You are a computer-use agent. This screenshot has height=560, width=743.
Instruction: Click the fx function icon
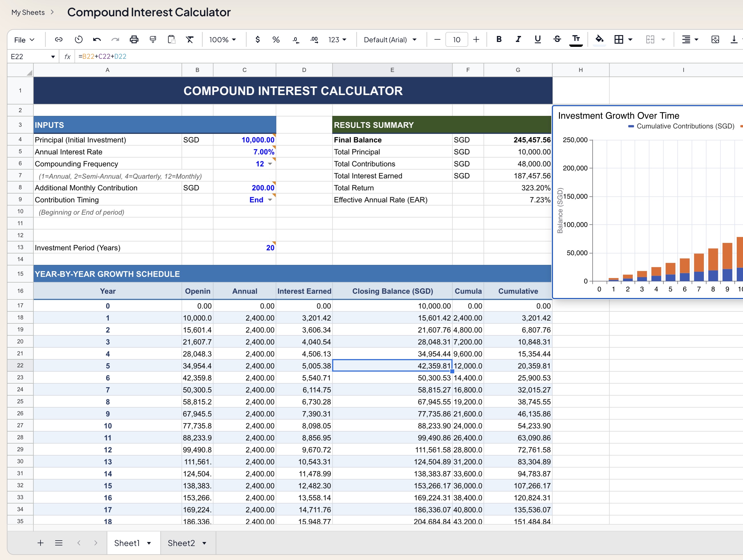click(x=68, y=57)
